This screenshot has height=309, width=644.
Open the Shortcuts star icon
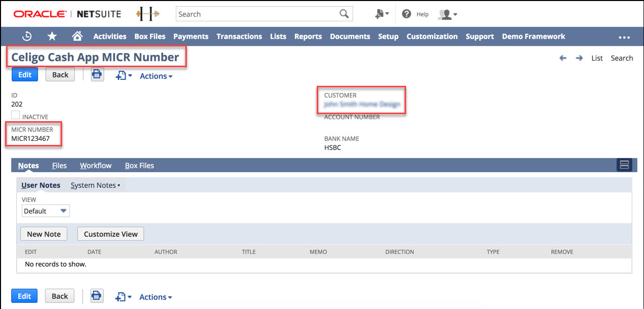click(52, 36)
